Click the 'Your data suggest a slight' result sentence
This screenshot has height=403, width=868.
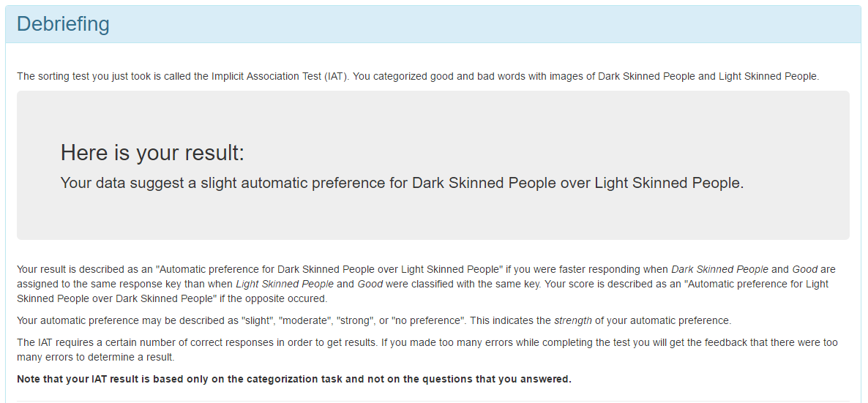pyautogui.click(x=402, y=184)
